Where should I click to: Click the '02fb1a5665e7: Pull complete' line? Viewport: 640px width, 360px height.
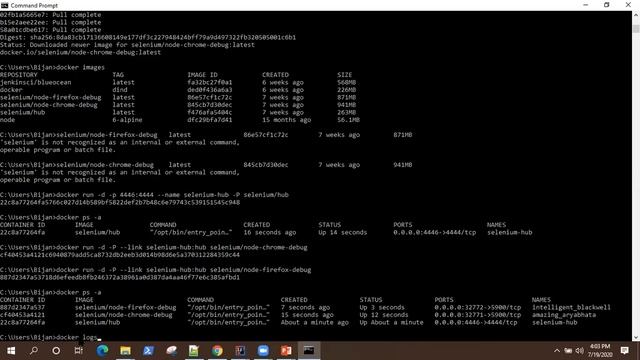(51, 15)
